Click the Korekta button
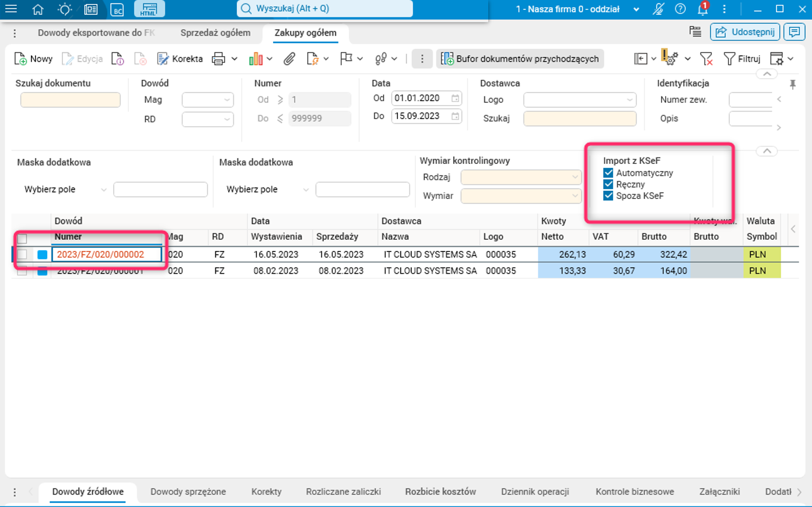Screen dimensions: 812x507 [x=180, y=59]
